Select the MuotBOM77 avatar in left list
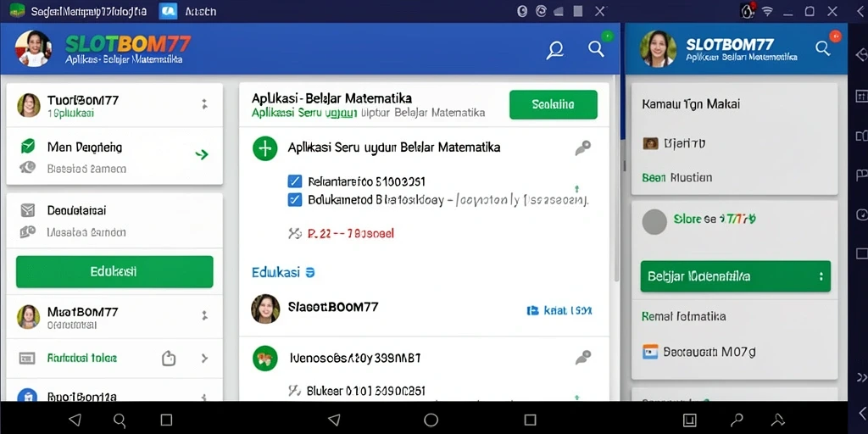The width and height of the screenshot is (868, 434). pos(29,317)
